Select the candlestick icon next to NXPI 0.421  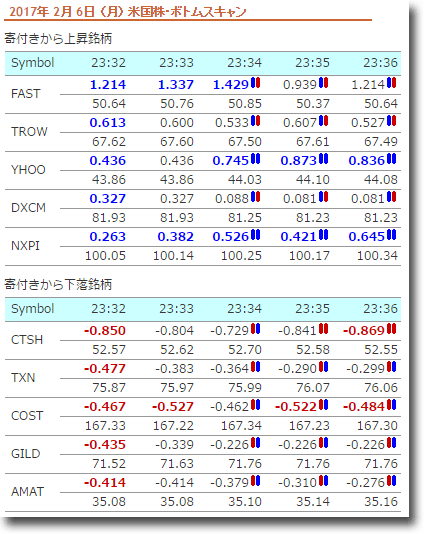(324, 235)
